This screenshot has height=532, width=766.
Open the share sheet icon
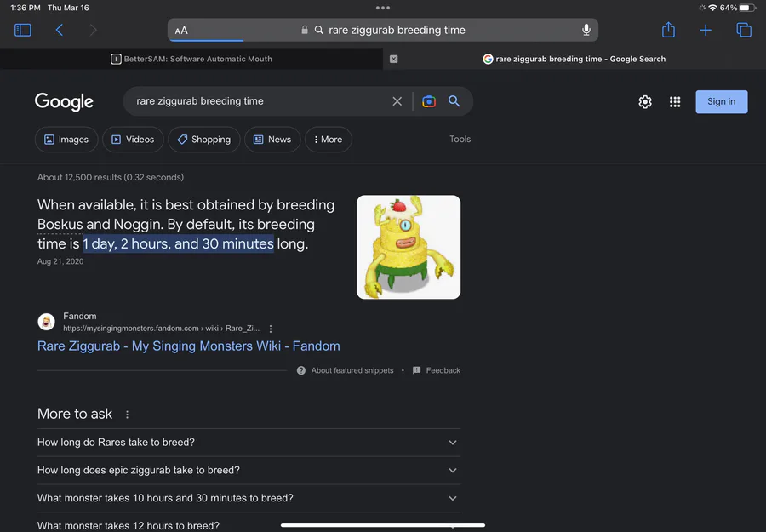point(668,30)
